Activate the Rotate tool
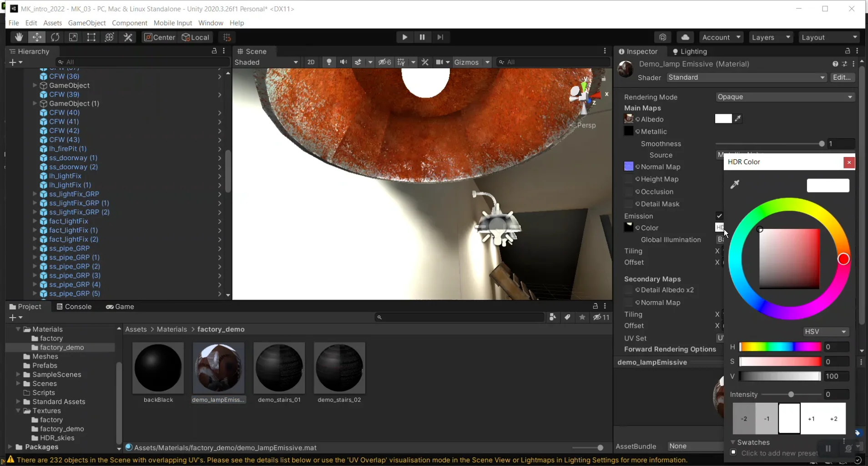This screenshot has height=466, width=868. point(55,37)
